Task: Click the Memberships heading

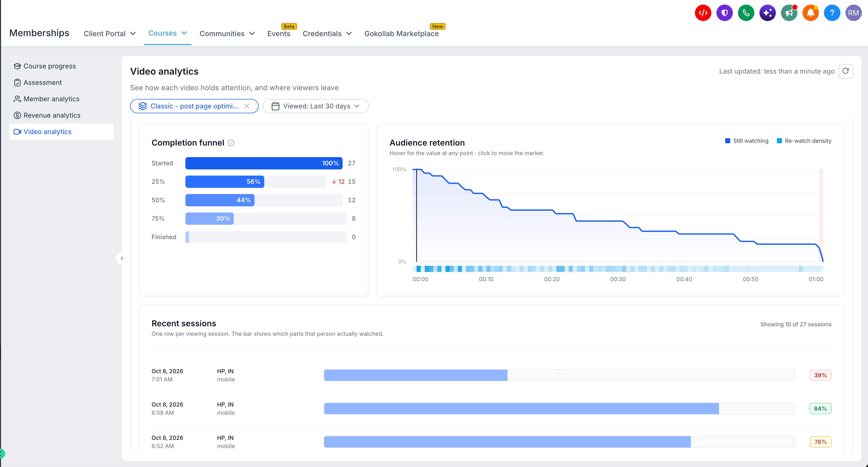Action: [39, 33]
